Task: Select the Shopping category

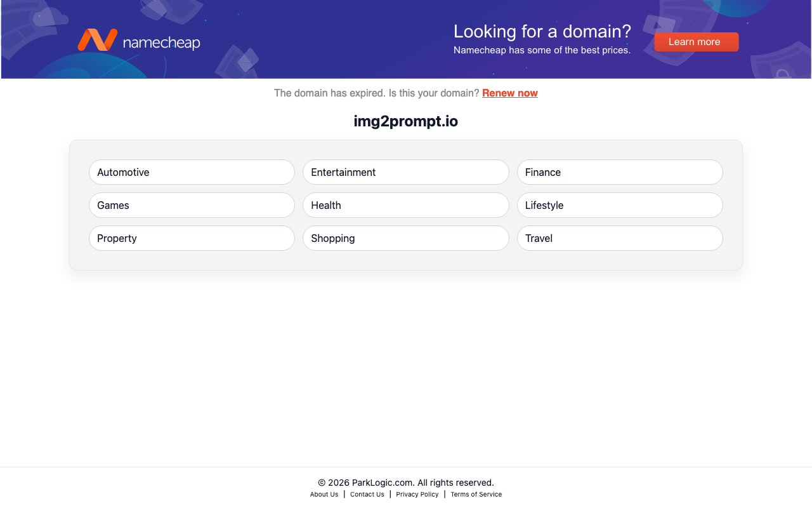Action: 405,238
